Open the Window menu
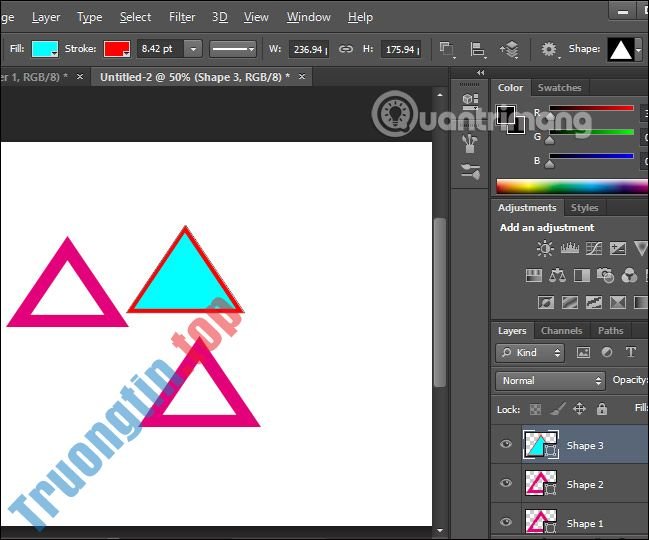 point(309,17)
